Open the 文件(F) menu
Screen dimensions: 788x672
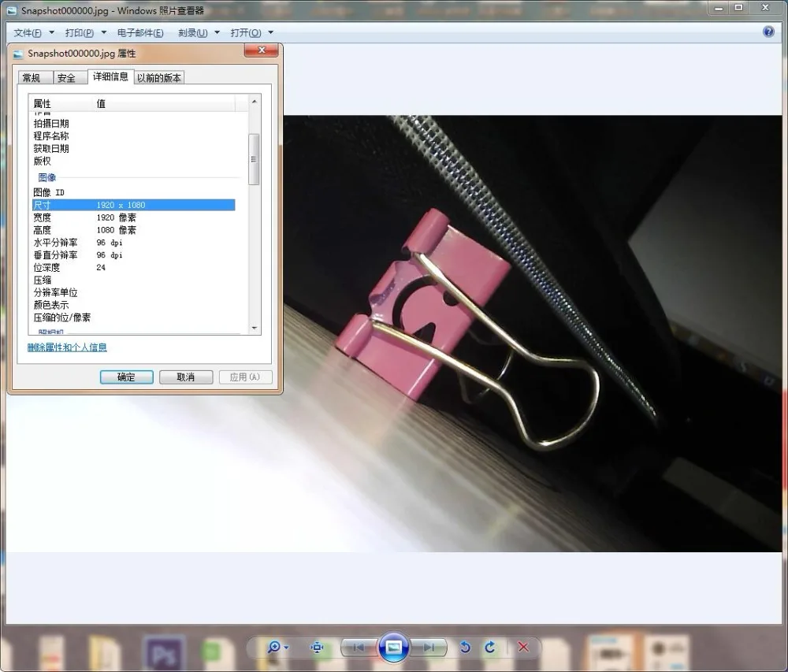(x=28, y=32)
